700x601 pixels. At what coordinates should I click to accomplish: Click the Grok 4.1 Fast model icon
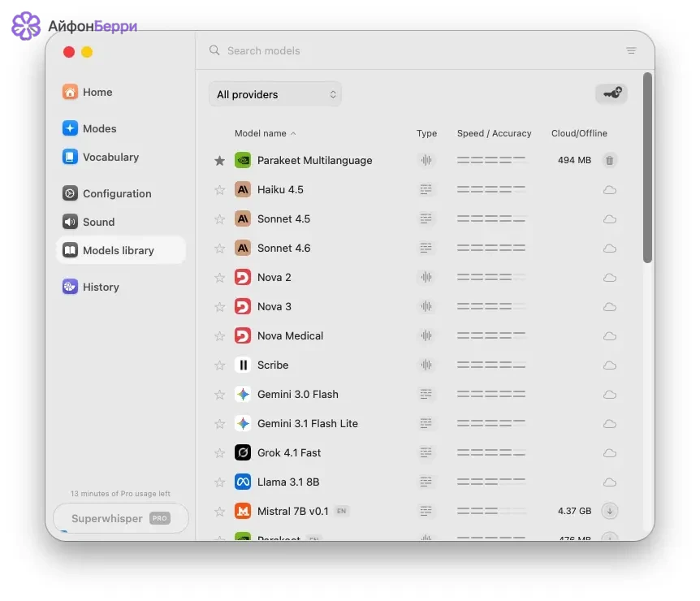[x=243, y=452]
